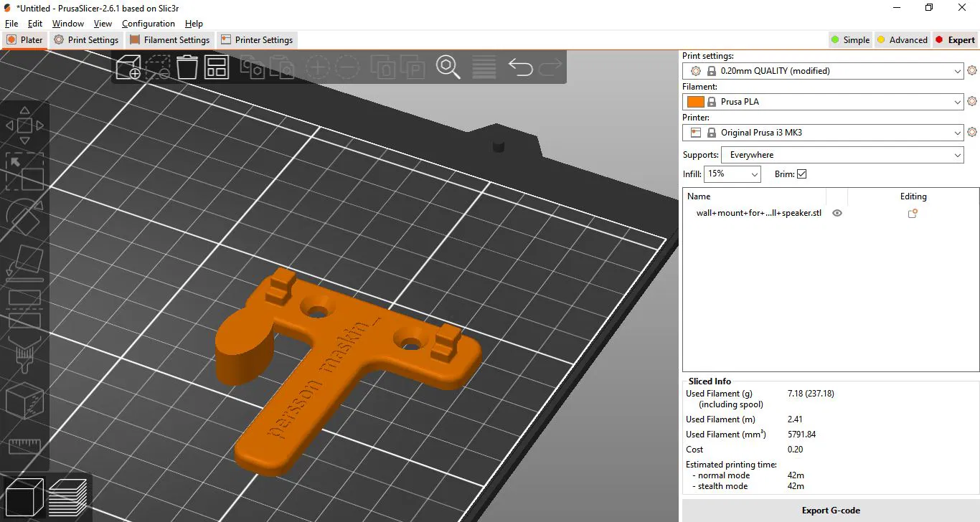This screenshot has width=980, height=522.
Task: Click the Undo arrow icon
Action: click(x=520, y=67)
